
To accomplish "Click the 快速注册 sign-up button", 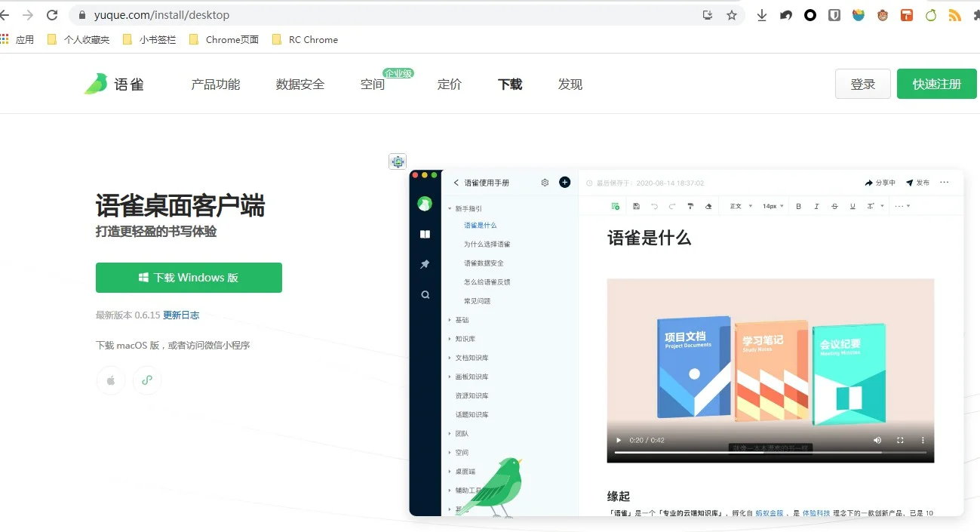I will [x=936, y=84].
